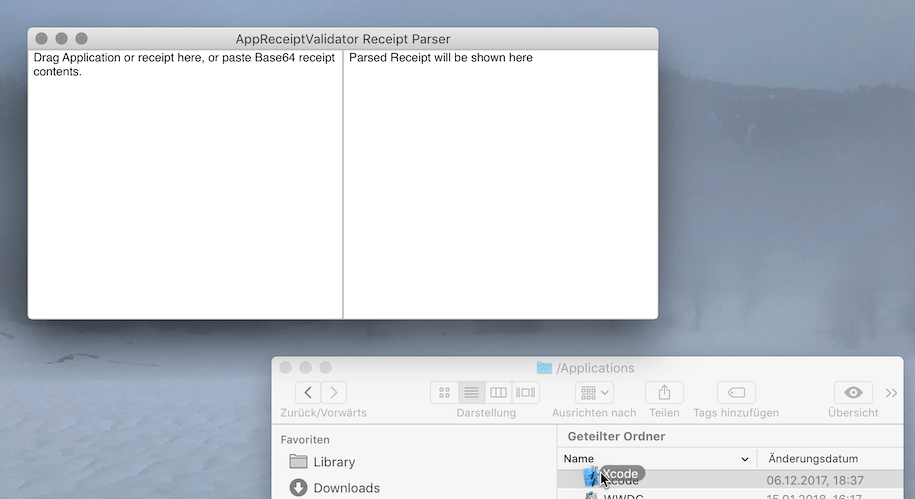Close the AppReceiptValidator Receipt Parser window
915x499 pixels.
point(41,39)
